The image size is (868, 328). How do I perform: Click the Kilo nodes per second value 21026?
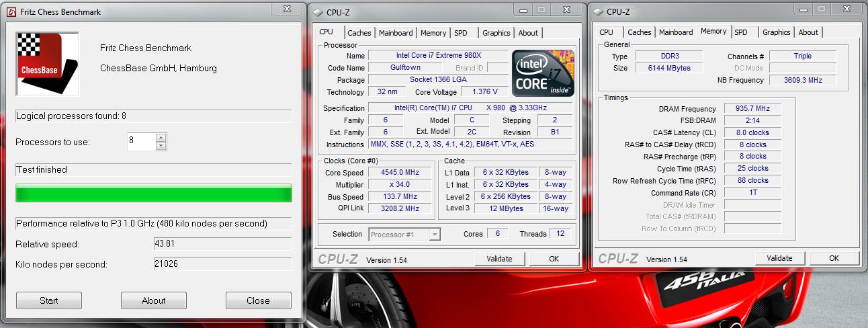(x=223, y=264)
